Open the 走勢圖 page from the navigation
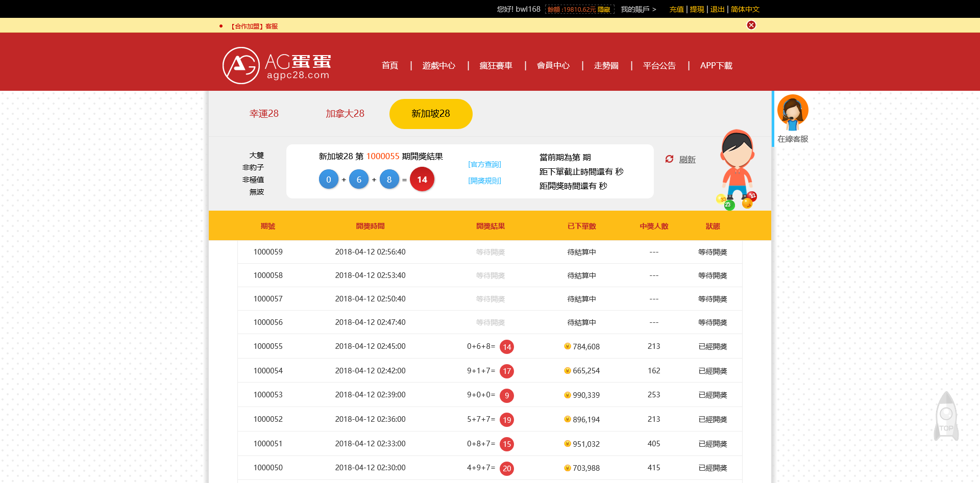Screen dimensions: 980x483 tap(605, 65)
